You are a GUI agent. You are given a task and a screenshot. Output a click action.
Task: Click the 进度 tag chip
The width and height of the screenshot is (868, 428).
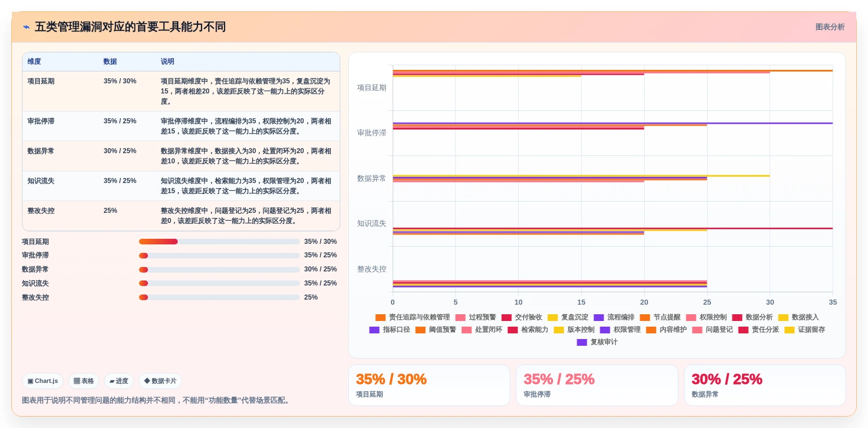(x=119, y=381)
